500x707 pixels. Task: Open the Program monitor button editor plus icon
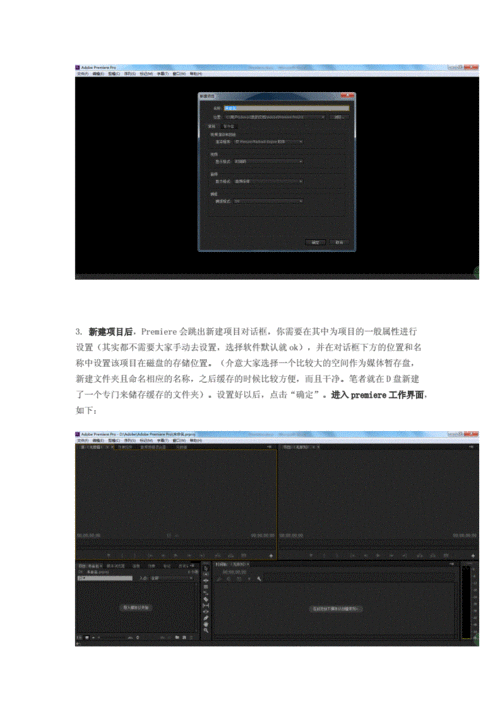tap(473, 556)
